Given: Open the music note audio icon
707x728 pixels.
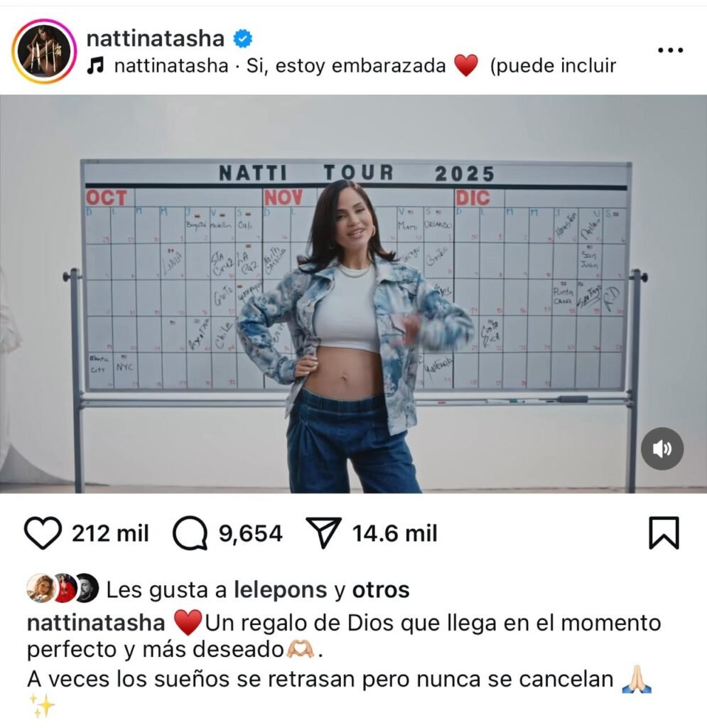Looking at the screenshot, I should [95, 66].
